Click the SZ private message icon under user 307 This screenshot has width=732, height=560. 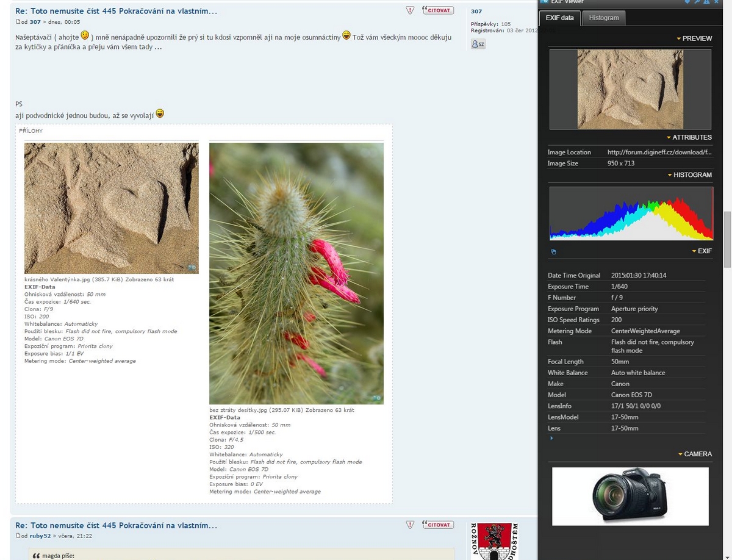pyautogui.click(x=478, y=44)
